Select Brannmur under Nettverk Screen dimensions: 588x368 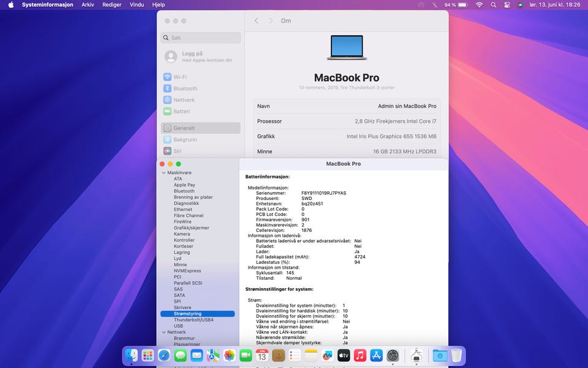click(x=184, y=339)
